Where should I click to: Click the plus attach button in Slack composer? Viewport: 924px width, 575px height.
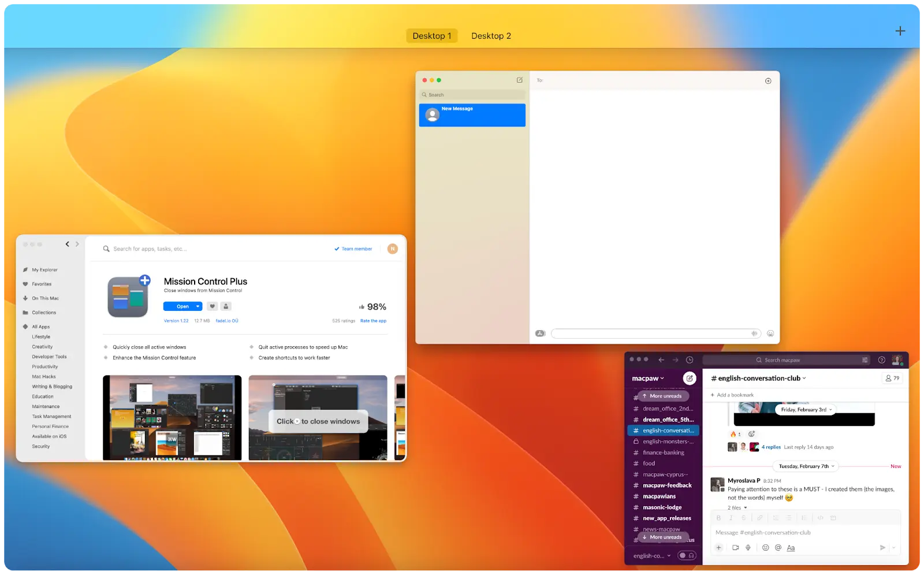(x=719, y=548)
